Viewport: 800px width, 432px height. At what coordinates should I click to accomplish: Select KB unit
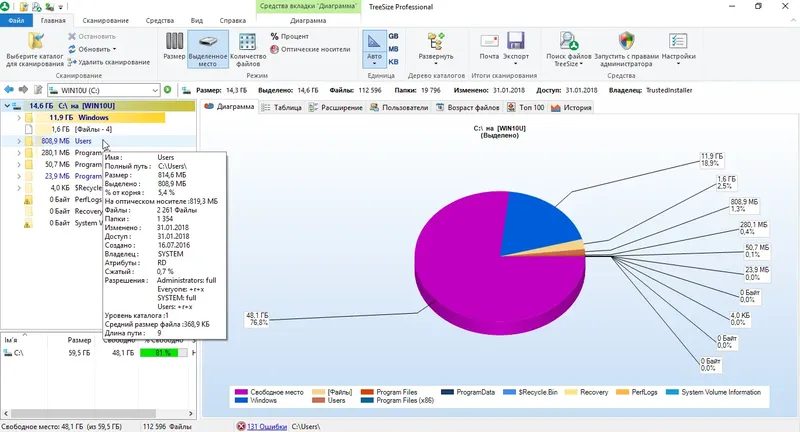(x=393, y=62)
